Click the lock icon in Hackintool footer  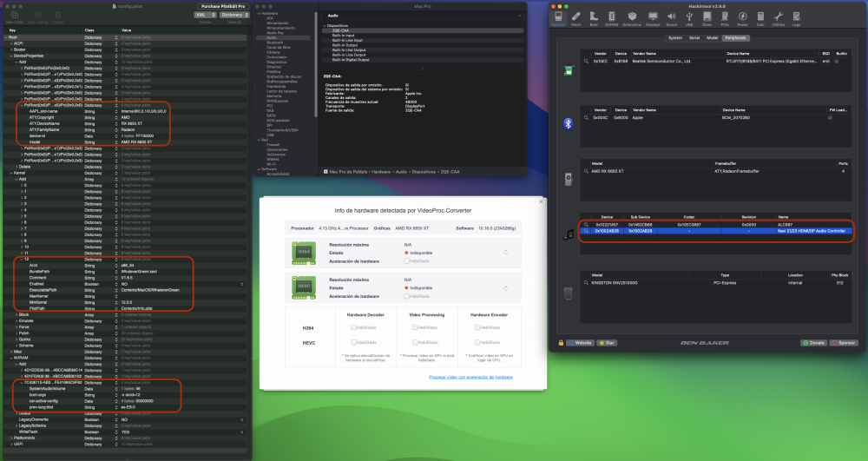(x=561, y=343)
